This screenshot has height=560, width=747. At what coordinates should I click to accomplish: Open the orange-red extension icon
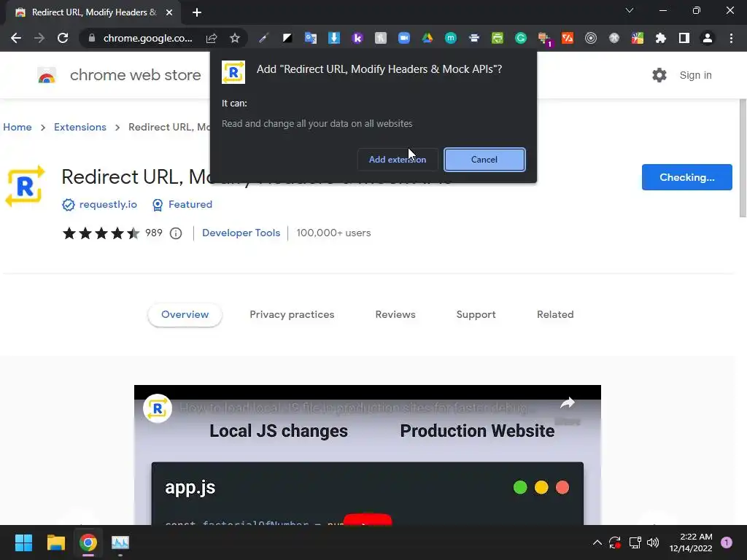(568, 38)
